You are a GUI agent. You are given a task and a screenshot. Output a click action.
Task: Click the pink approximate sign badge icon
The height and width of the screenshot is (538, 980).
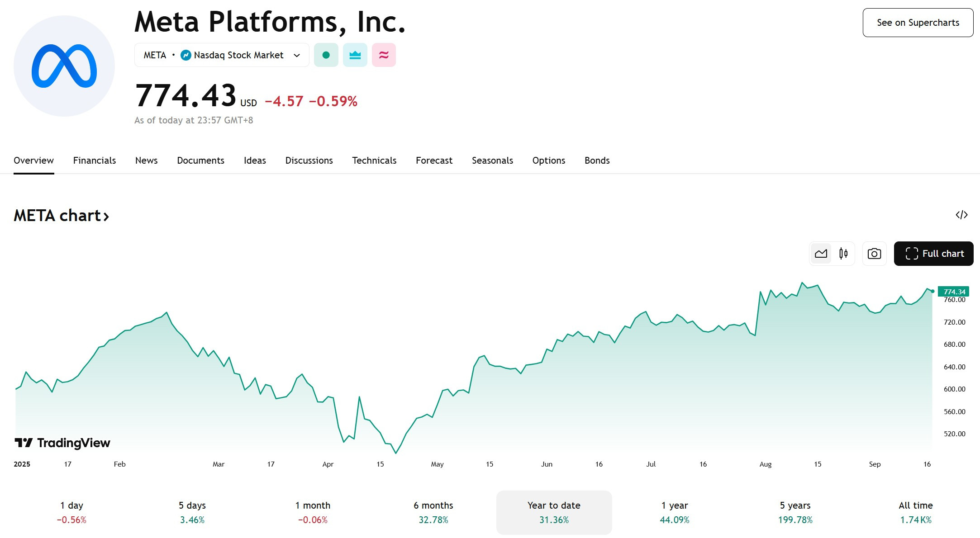(384, 55)
